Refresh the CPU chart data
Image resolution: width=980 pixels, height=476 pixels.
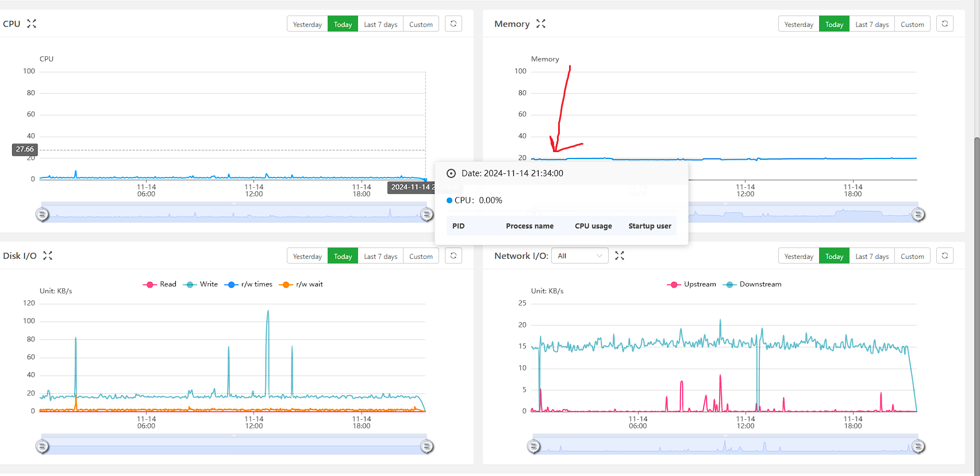point(454,24)
